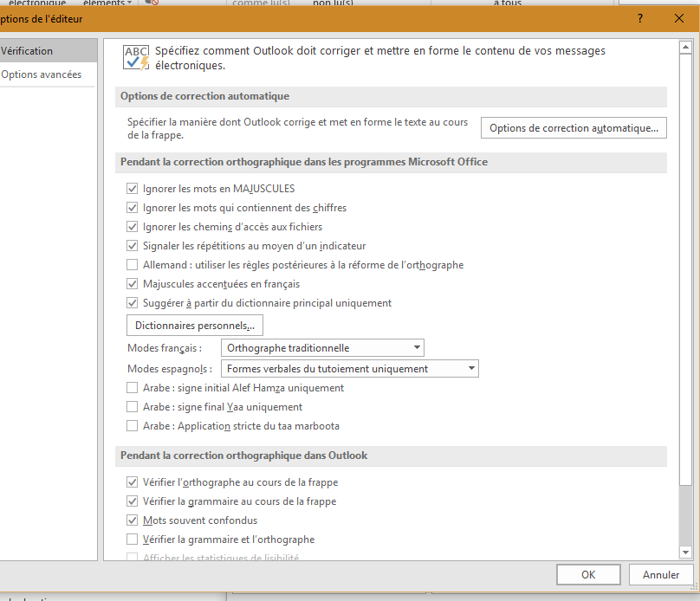Screen dimensions: 700x601
Task: Toggle Vérifier la grammaire au cours de la frappe
Action: pyautogui.click(x=132, y=501)
